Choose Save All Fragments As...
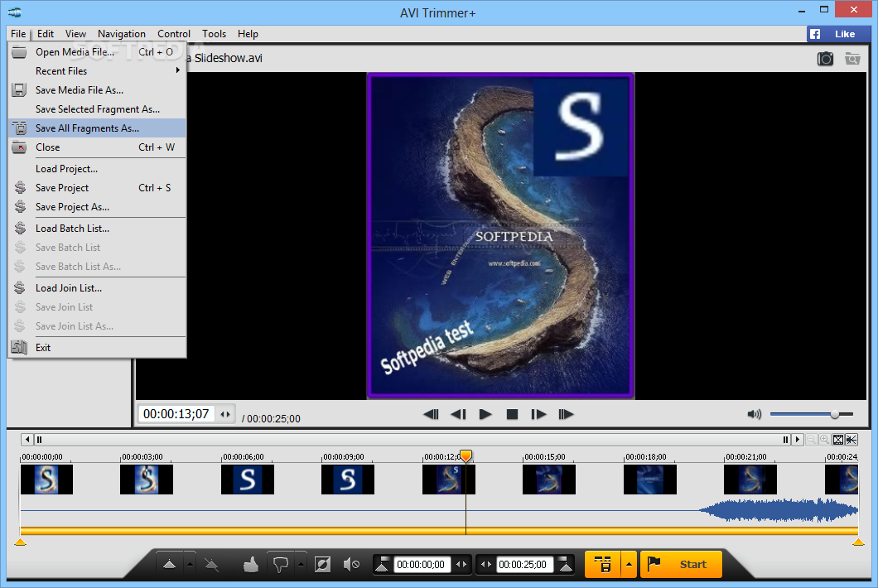The width and height of the screenshot is (878, 588). pos(97,128)
